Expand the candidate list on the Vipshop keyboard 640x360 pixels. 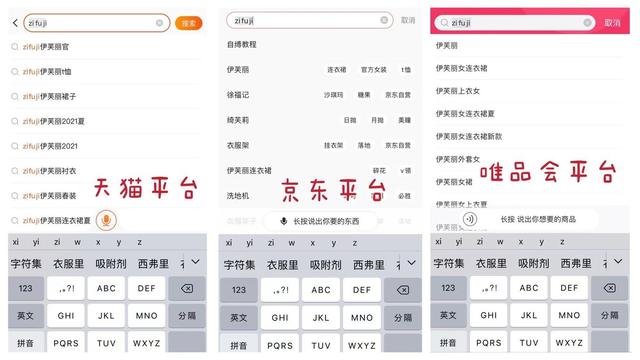click(x=618, y=261)
